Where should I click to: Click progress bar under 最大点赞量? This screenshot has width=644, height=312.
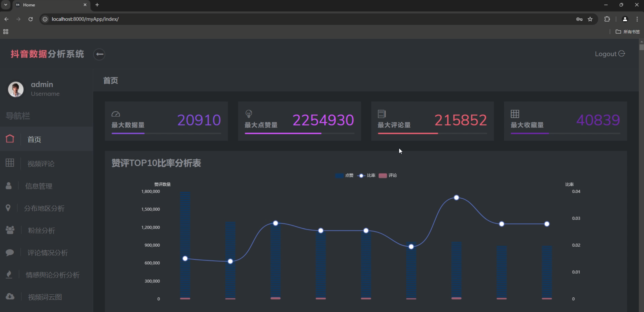[x=299, y=133]
